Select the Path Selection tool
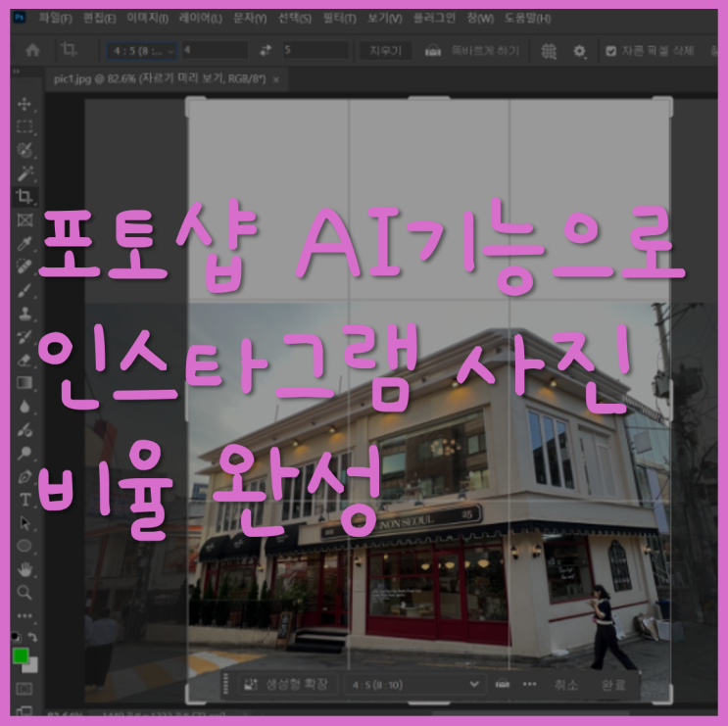 24,523
